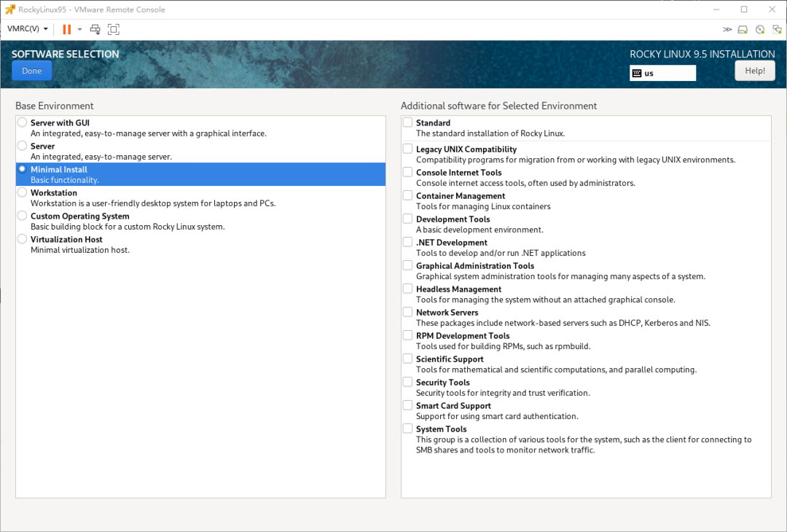Screen dimensions: 787x532
Task: Click 'Tools used for building RPMs' description
Action: click(x=504, y=346)
